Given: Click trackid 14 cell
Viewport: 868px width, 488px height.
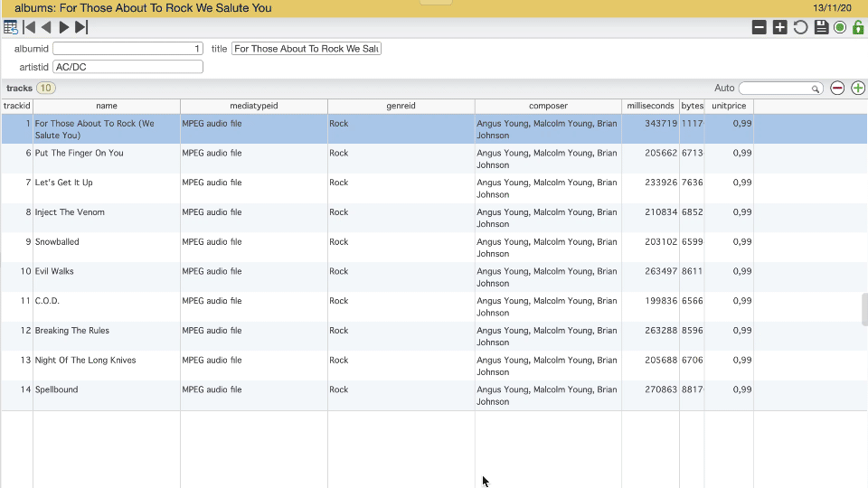Looking at the screenshot, I should [17, 395].
